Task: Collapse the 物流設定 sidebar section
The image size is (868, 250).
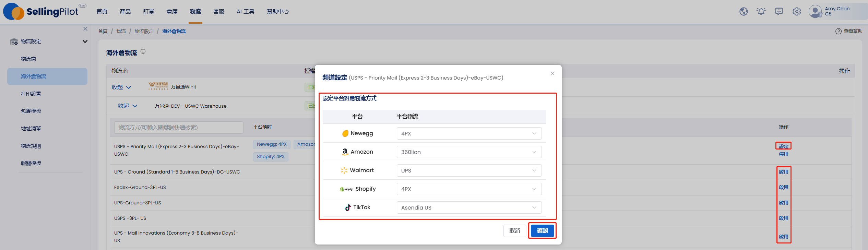Action: [x=85, y=41]
